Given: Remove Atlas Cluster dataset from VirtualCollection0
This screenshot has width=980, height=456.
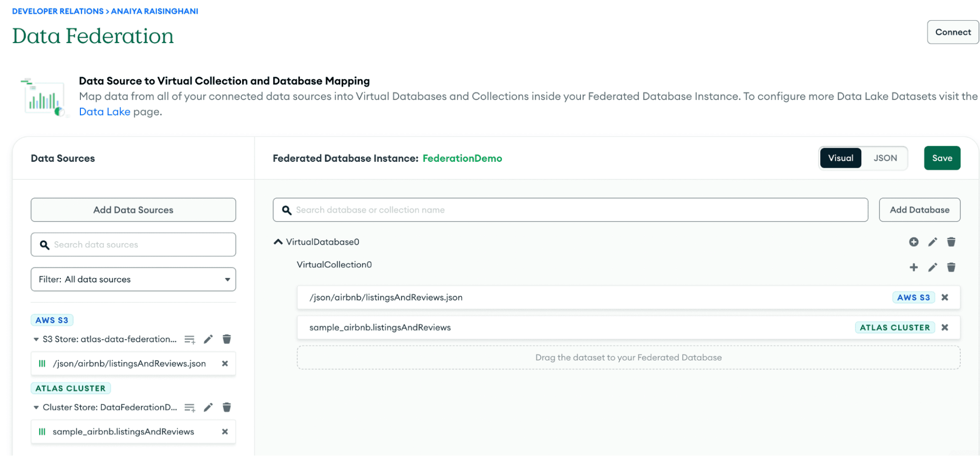Looking at the screenshot, I should click(945, 328).
